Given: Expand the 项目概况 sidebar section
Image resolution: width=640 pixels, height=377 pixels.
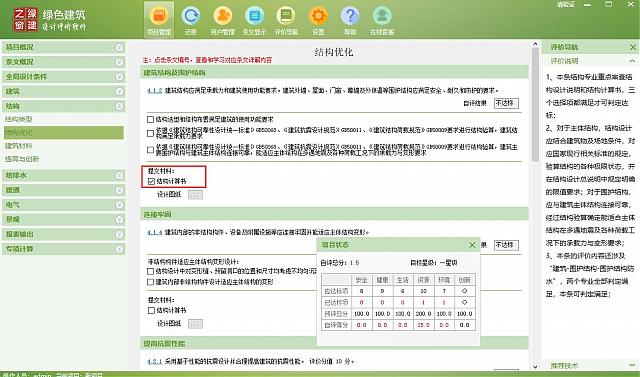Looking at the screenshot, I should point(119,47).
